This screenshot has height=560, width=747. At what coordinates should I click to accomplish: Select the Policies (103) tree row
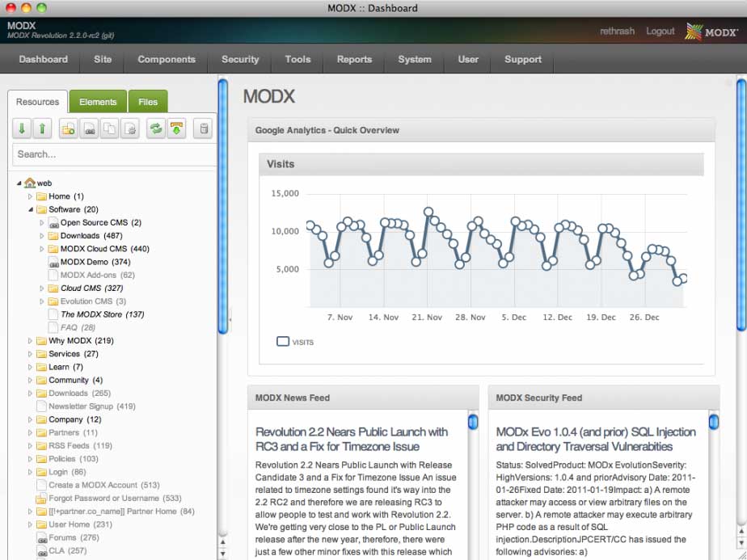coord(74,459)
